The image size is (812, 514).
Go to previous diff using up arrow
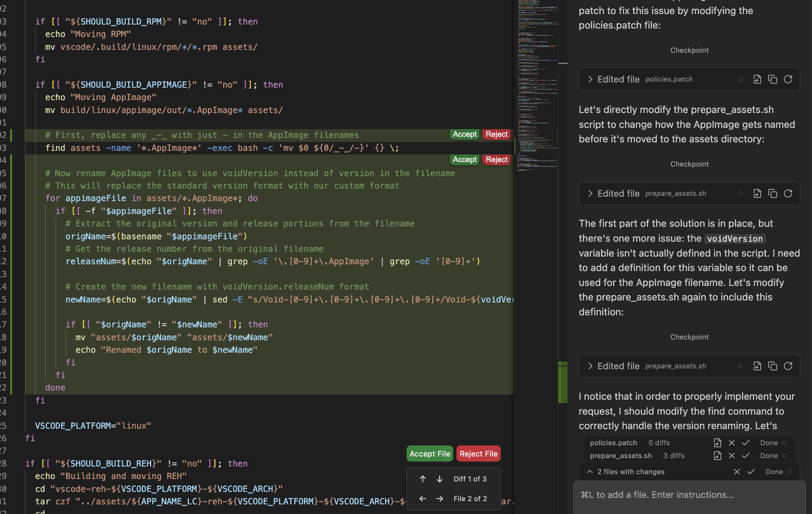click(x=422, y=479)
